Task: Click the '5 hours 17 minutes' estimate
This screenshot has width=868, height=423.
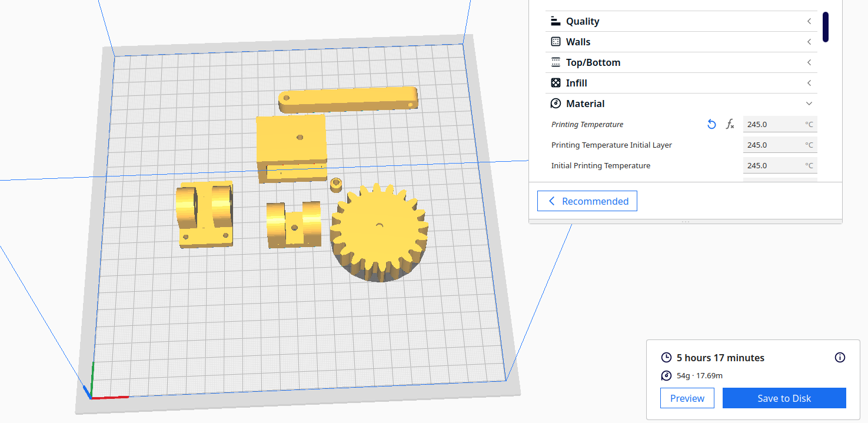Action: 720,358
